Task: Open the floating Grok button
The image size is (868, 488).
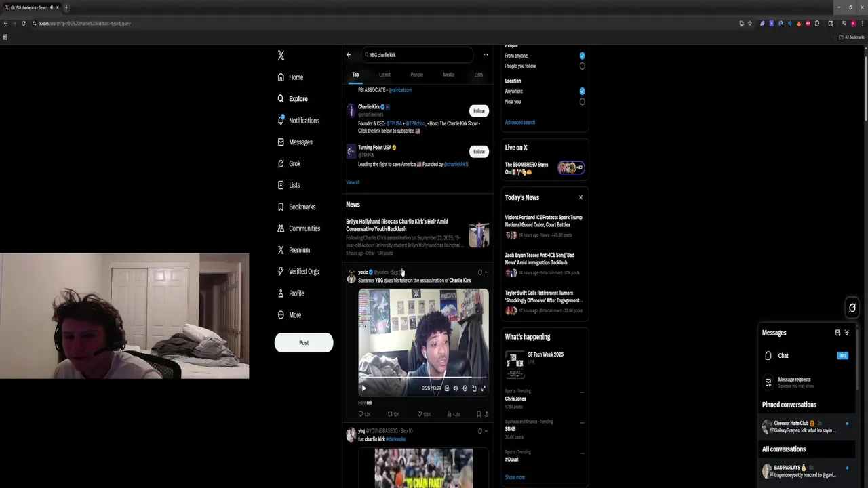Action: 852,308
